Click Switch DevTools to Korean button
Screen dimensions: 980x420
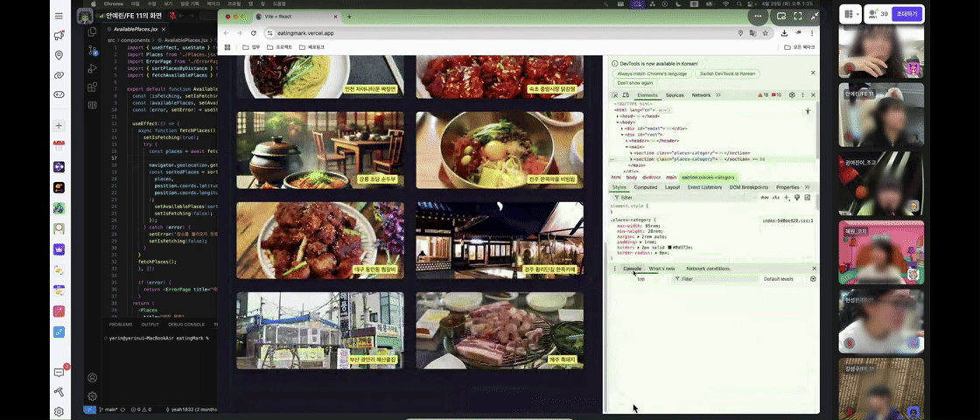(727, 73)
